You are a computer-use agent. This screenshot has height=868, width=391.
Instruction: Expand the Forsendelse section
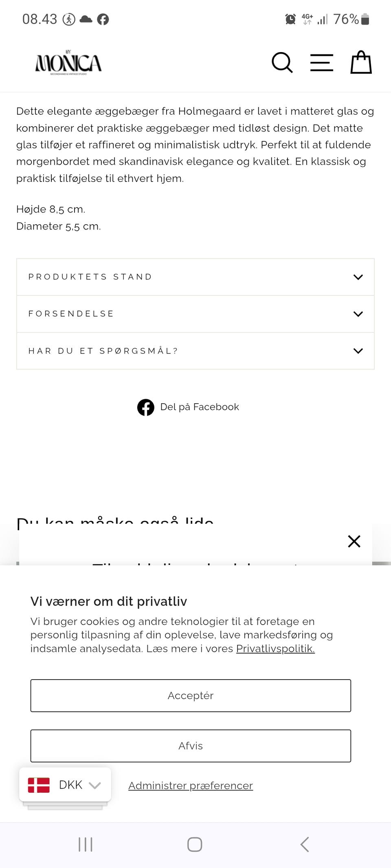click(x=195, y=314)
